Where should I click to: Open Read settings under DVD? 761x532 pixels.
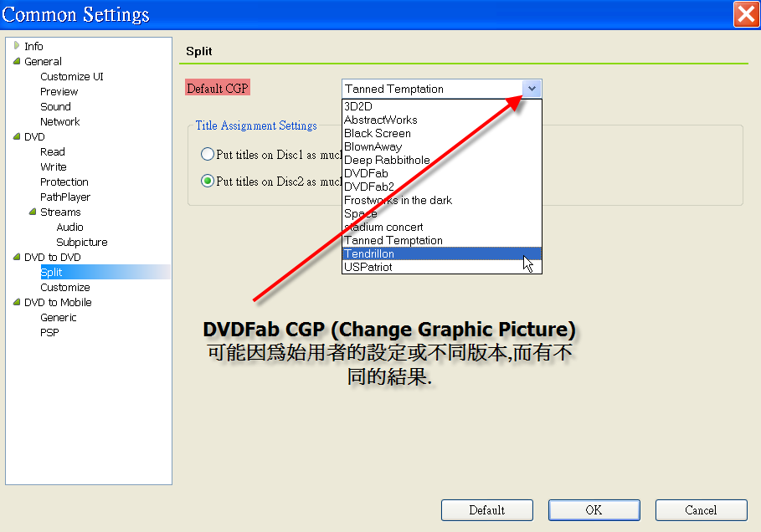(x=53, y=151)
